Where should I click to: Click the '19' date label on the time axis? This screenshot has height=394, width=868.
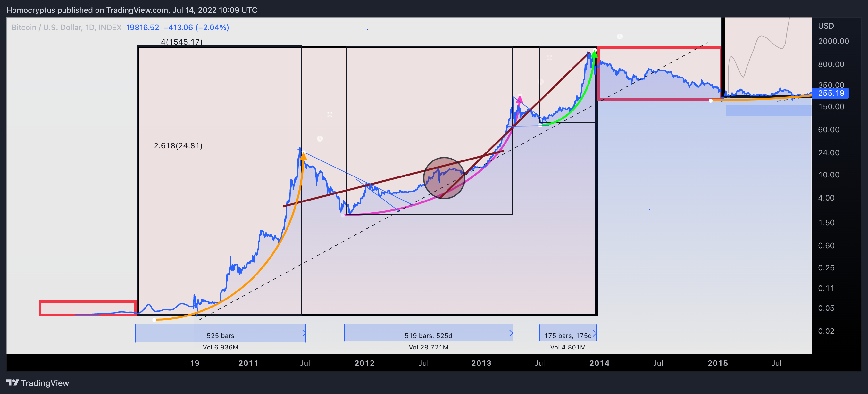click(x=195, y=363)
